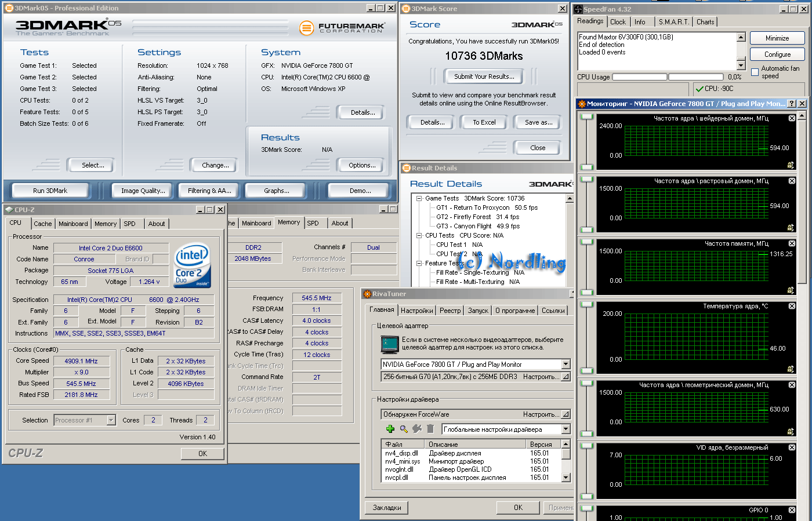Click the lock icon on the шейдерный домен graph

[x=791, y=165]
